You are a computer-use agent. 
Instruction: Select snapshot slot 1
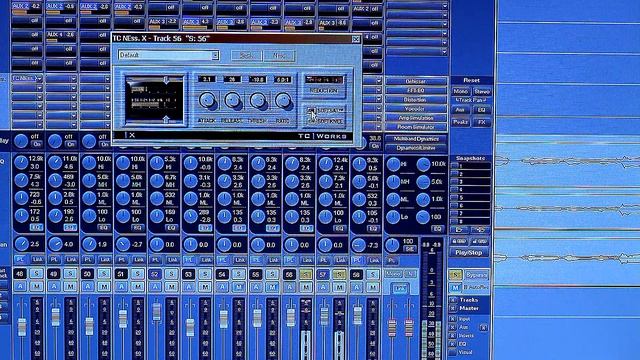(470, 166)
